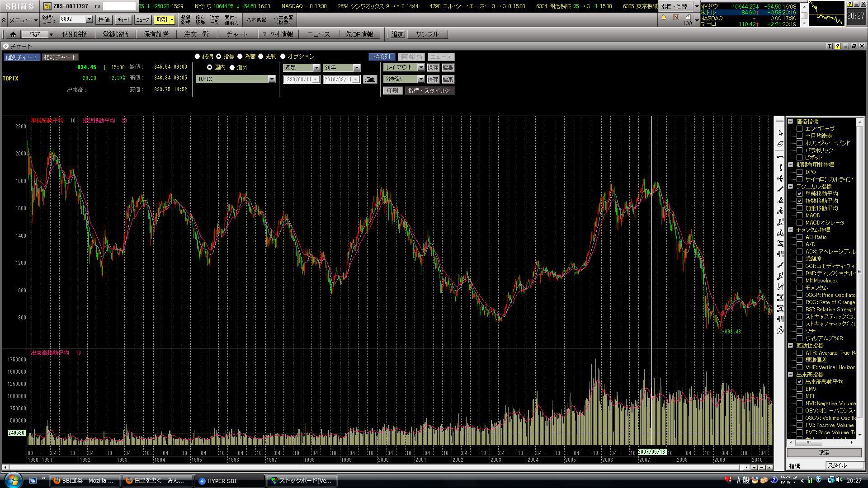Select the eraser tool in chart toolbar
Viewport: 868px width, 488px height.
[x=780, y=144]
